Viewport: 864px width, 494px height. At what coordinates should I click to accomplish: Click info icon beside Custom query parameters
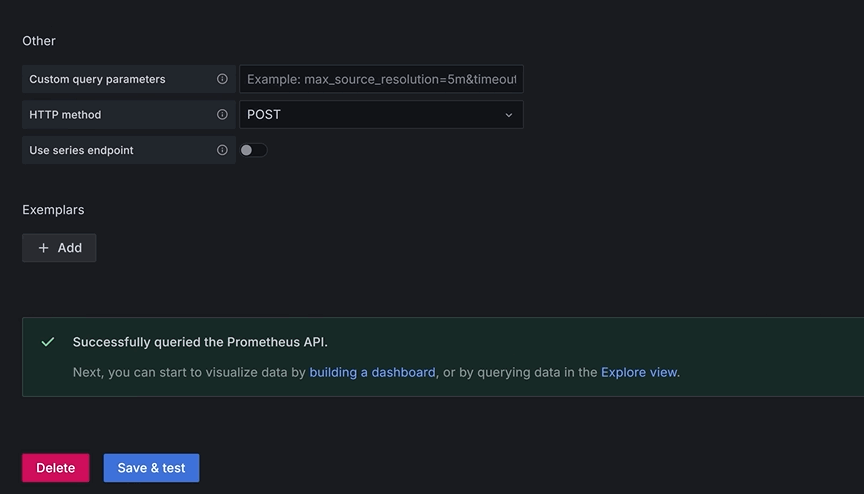[222, 79]
